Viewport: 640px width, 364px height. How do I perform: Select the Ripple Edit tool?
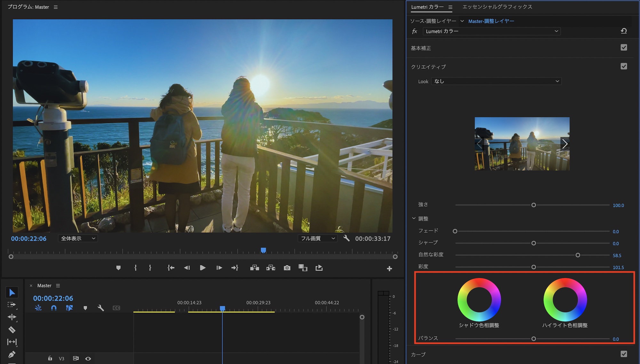tap(12, 317)
